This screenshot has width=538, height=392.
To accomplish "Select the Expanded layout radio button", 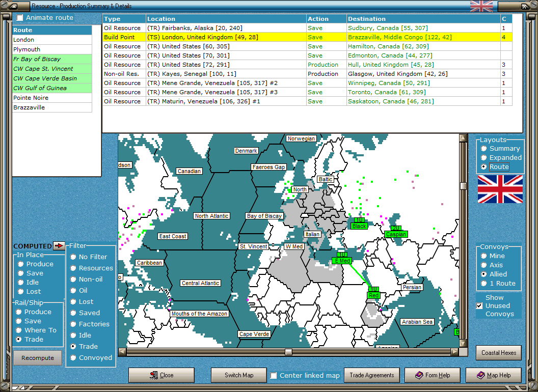I will [x=483, y=158].
